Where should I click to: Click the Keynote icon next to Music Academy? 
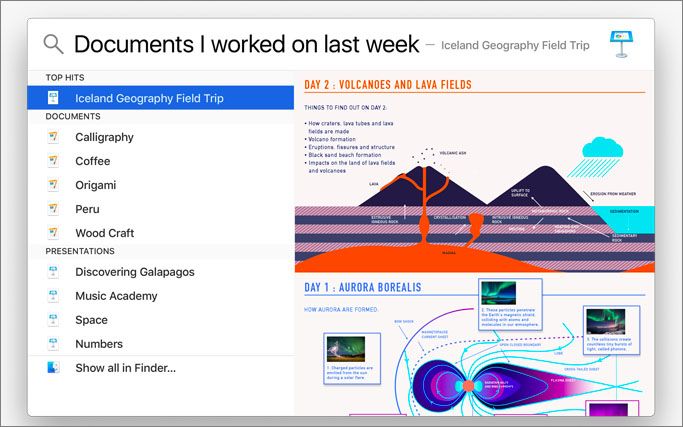pos(53,295)
